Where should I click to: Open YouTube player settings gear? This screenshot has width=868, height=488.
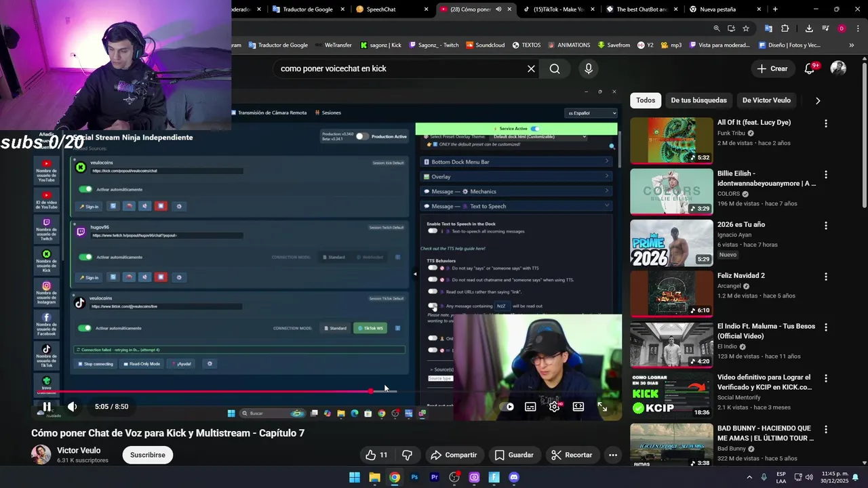554,407
